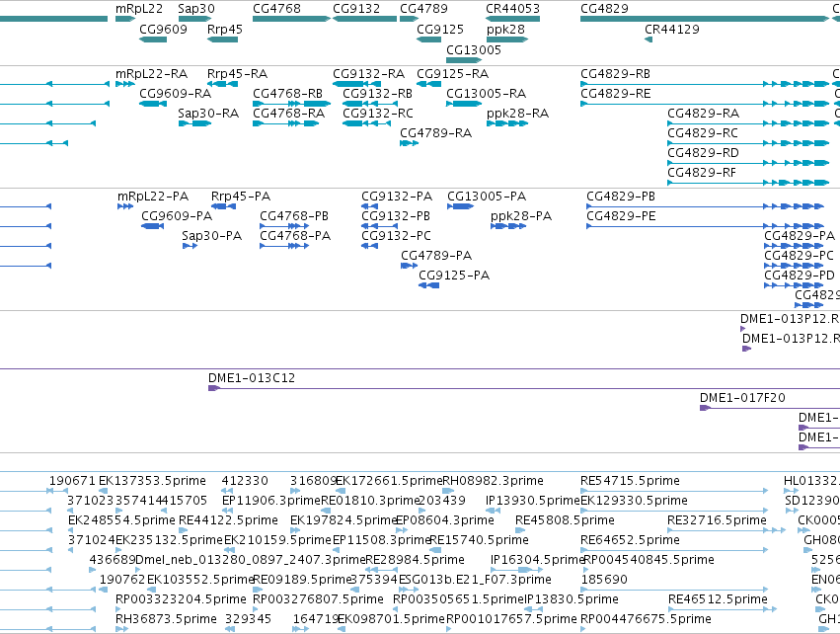Select the CG9132-RB transcript label
Image resolution: width=840 pixels, height=634 pixels.
tap(378, 94)
